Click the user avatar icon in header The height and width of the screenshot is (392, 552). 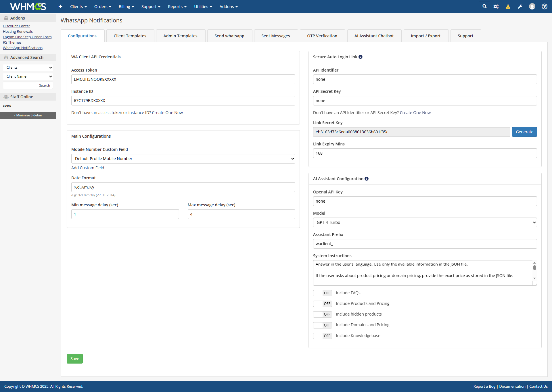point(532,6)
